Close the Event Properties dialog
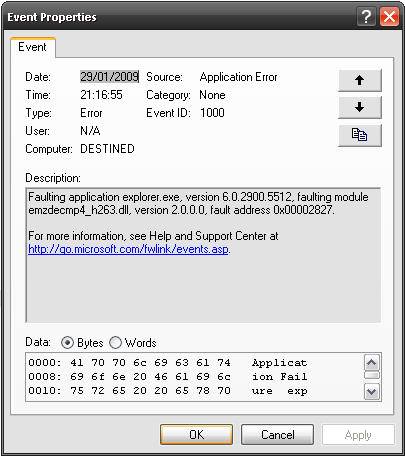This screenshot has width=405, height=457. click(x=389, y=17)
